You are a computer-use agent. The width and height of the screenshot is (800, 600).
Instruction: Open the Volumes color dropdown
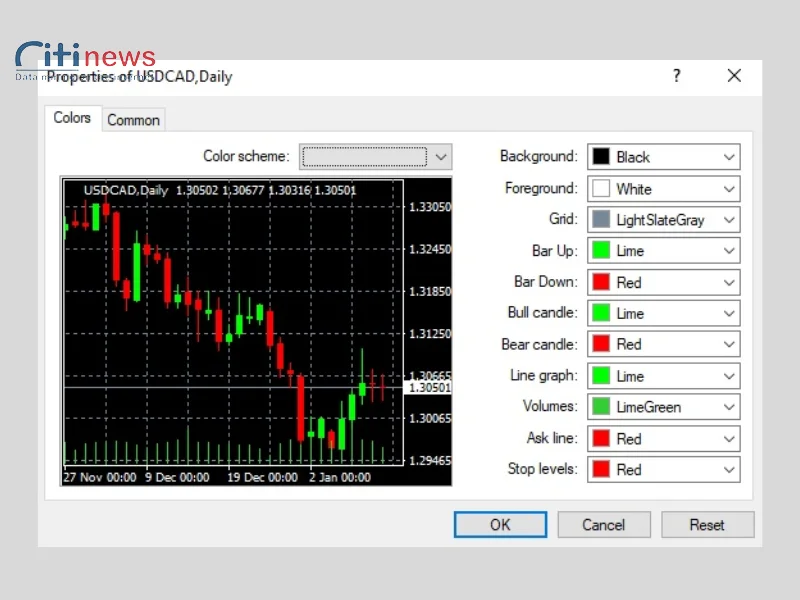(663, 407)
